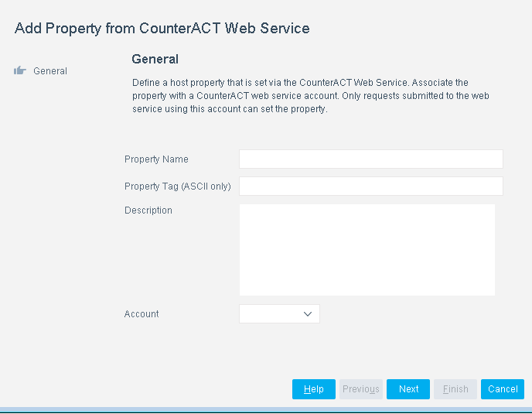Click the pointing hand icon beside General
The height and width of the screenshot is (414, 532).
point(20,71)
